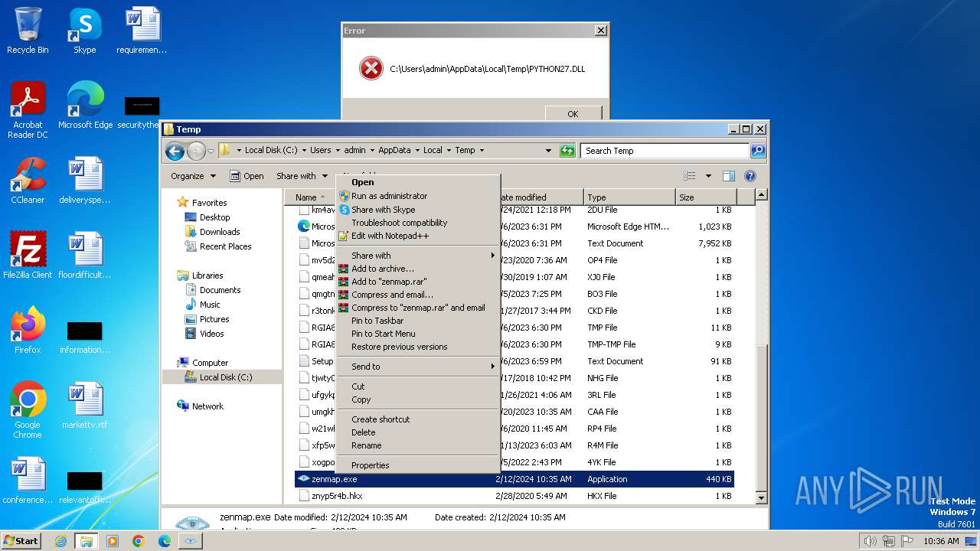Choose Rename in the context menu

[418, 445]
